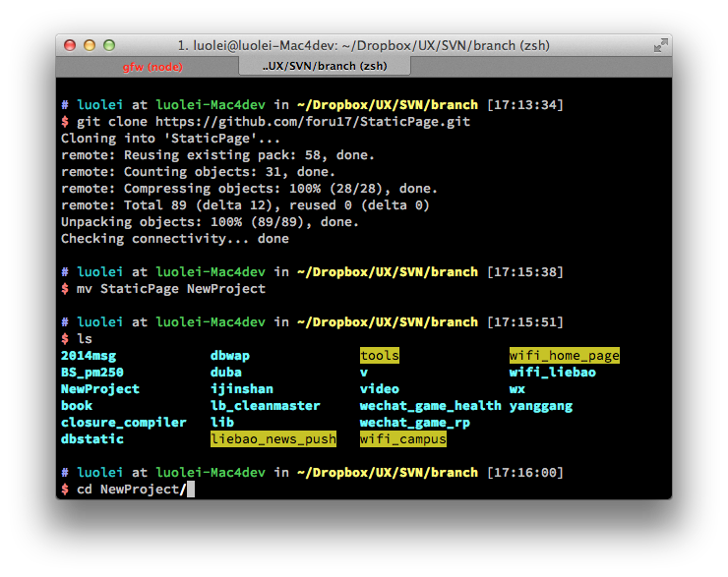Click the window title in the title bar
This screenshot has height=577, width=728.
(363, 45)
